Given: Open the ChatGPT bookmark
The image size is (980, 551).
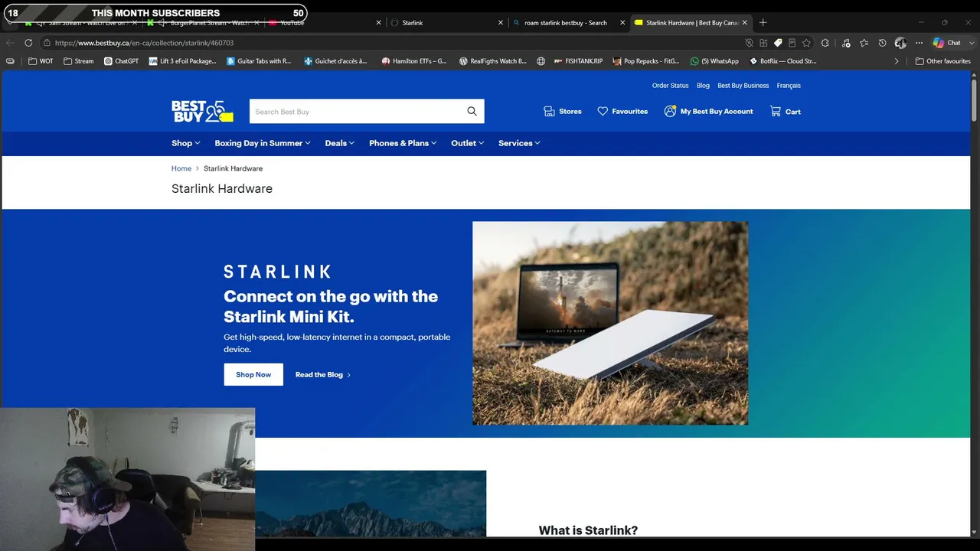Looking at the screenshot, I should pyautogui.click(x=121, y=61).
